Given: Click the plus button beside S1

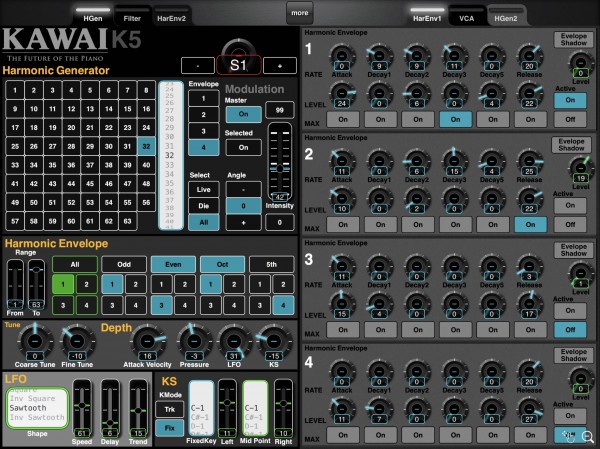Looking at the screenshot, I should click(x=280, y=66).
